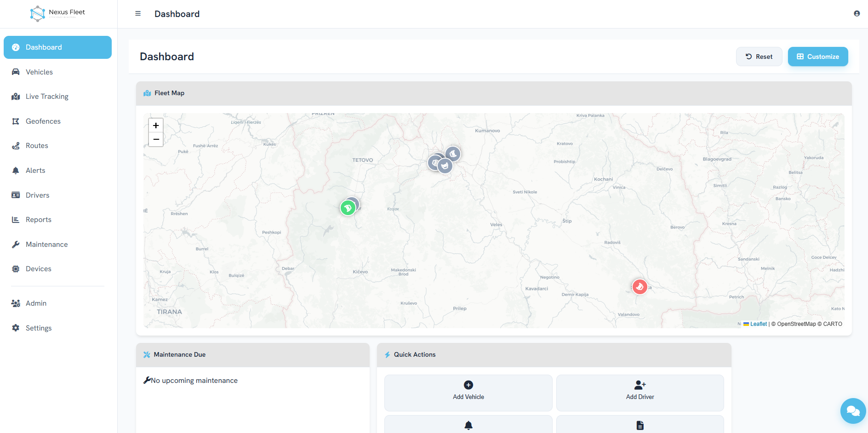
Task: Click the Add Vehicle quick action
Action: coord(468,393)
